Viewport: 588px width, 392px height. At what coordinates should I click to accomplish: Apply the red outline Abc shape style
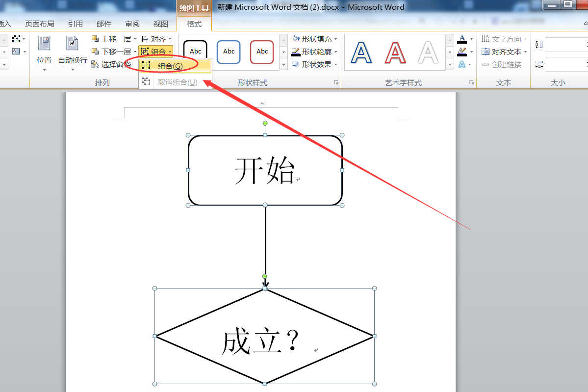click(x=262, y=52)
